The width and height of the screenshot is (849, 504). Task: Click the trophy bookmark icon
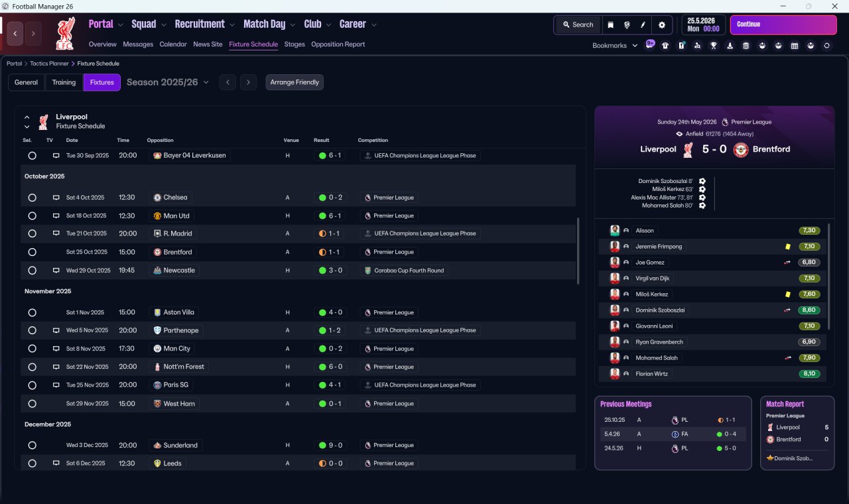714,46
